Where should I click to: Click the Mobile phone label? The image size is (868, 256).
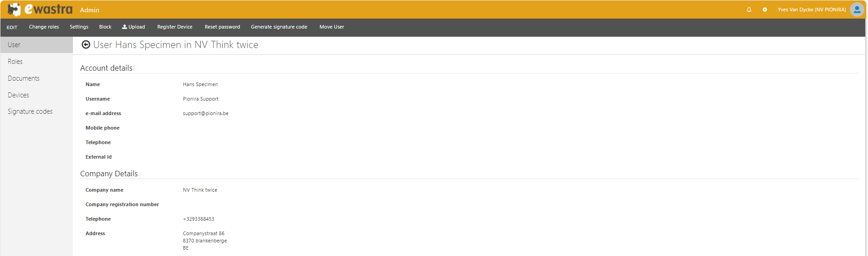(x=102, y=128)
